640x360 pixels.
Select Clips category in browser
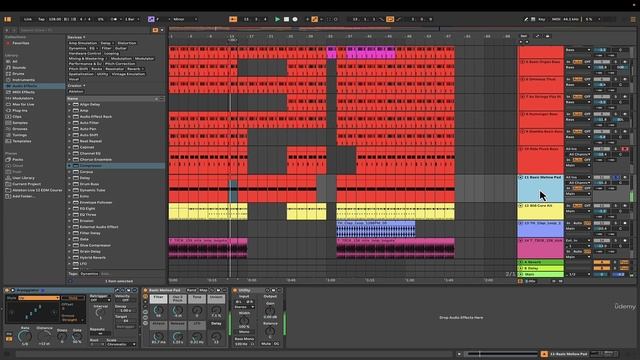[x=17, y=116]
